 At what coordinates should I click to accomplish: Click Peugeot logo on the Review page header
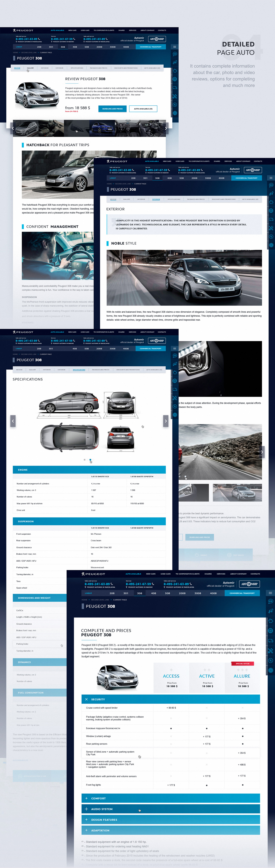click(23, 30)
